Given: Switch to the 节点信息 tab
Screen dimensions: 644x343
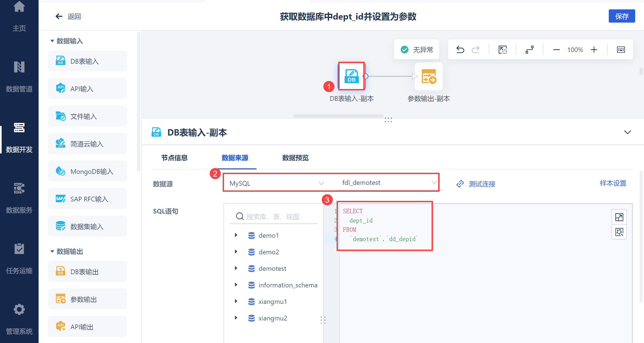Looking at the screenshot, I should pyautogui.click(x=174, y=158).
